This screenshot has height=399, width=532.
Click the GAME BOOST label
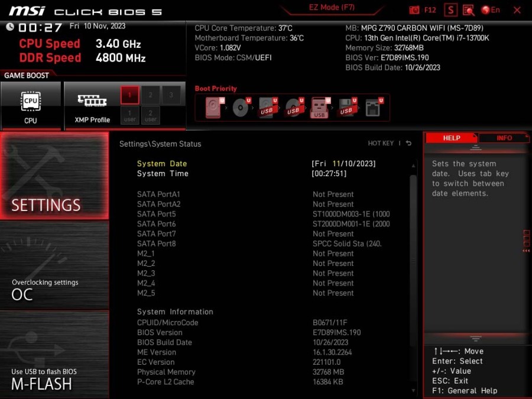27,75
